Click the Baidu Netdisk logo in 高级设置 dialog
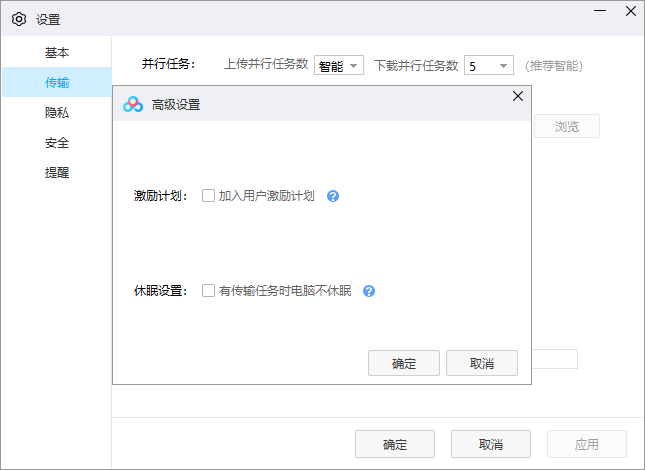This screenshot has height=470, width=645. click(x=133, y=104)
